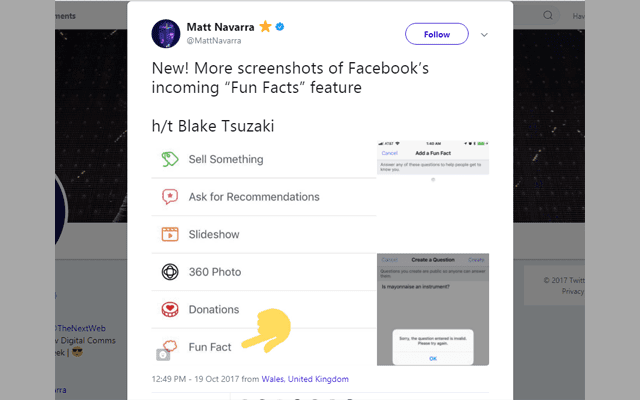Click the Sell Something tag icon
The height and width of the screenshot is (400, 640).
pyautogui.click(x=170, y=159)
